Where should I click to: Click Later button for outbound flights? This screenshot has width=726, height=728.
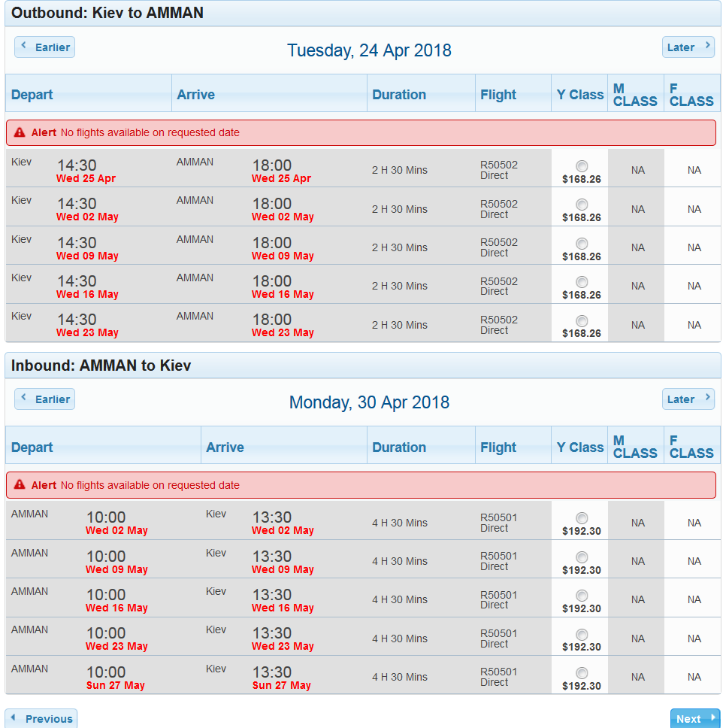click(x=688, y=47)
